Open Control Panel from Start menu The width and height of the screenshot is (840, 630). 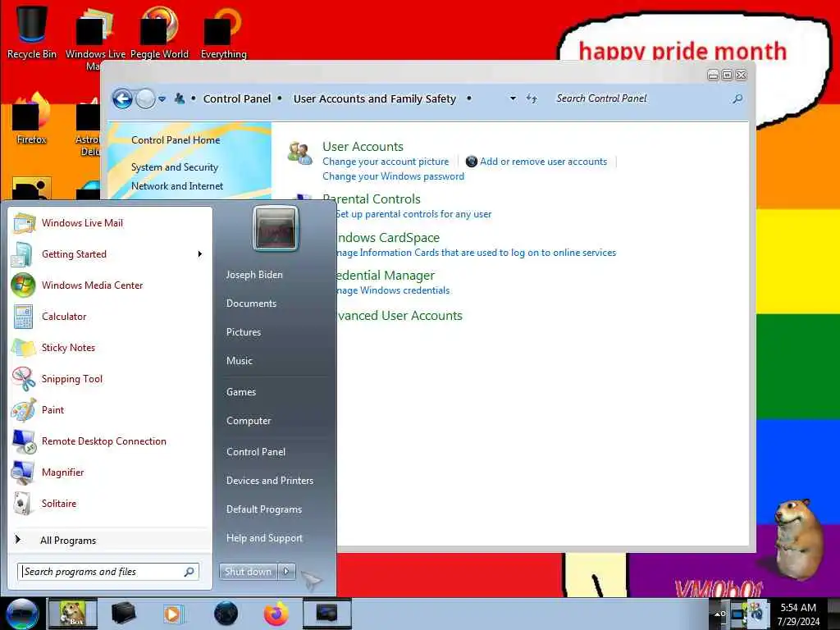click(x=256, y=452)
